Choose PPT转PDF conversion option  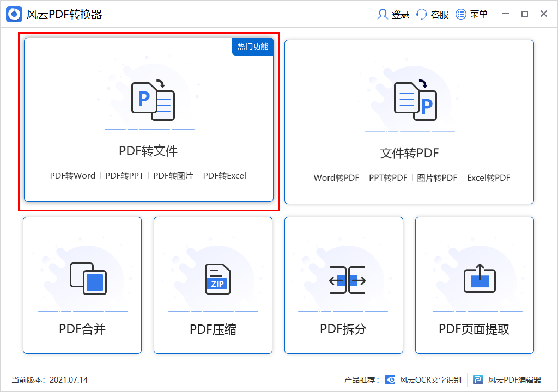click(x=388, y=178)
